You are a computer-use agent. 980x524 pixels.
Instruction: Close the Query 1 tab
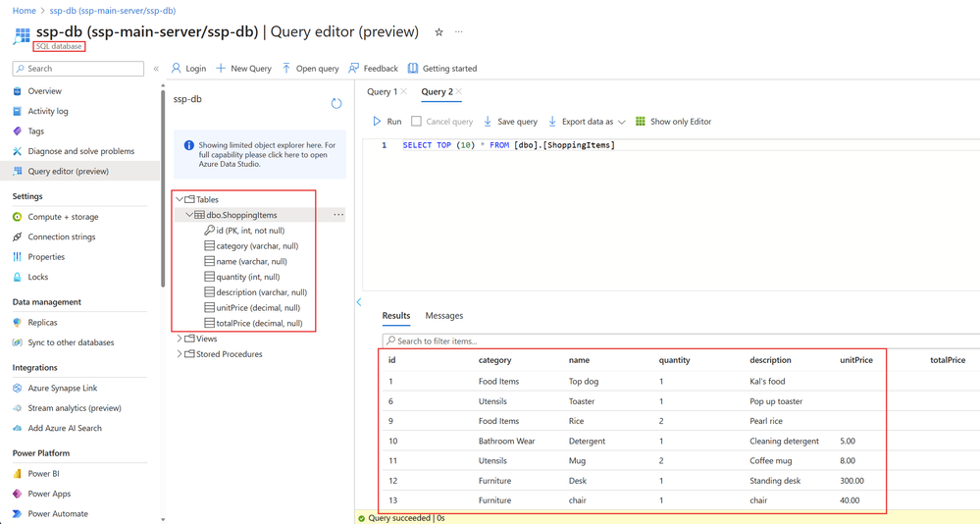404,91
